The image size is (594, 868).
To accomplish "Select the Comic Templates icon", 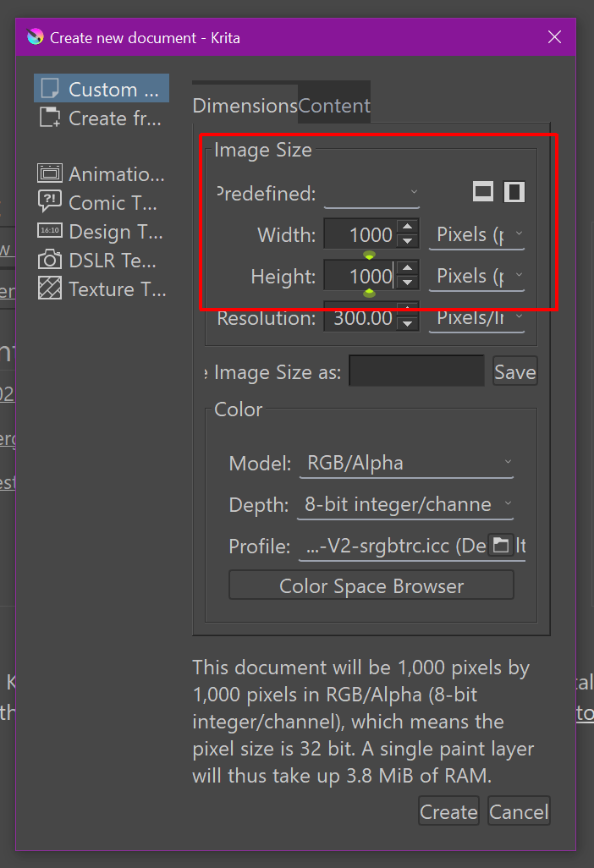I will [x=50, y=203].
